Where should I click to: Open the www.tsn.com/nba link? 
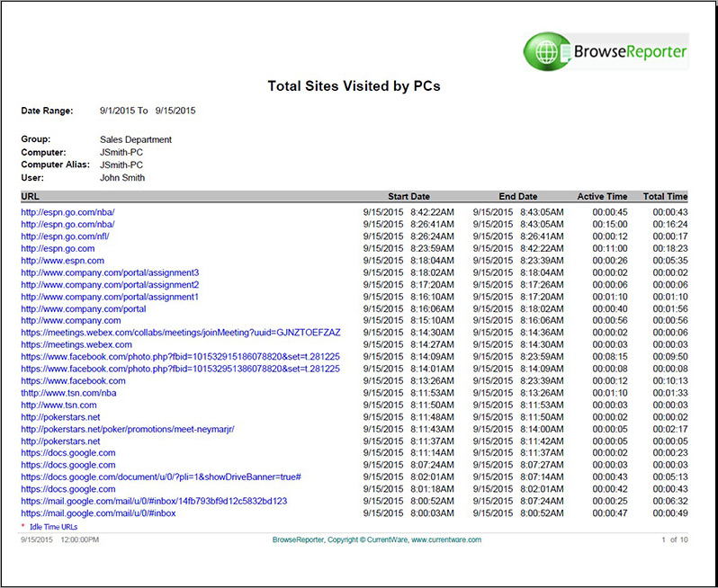(x=68, y=393)
